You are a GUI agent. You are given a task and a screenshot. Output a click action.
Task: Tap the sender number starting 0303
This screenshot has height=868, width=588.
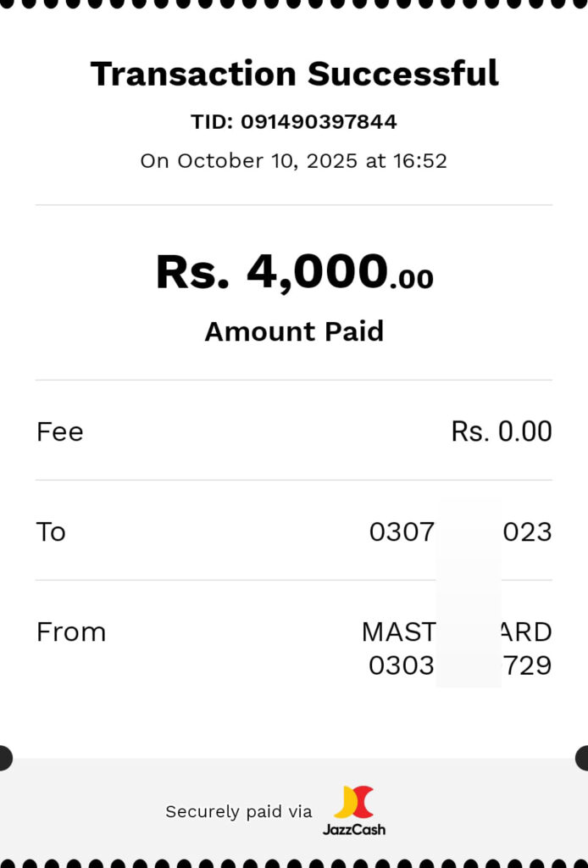(402, 665)
